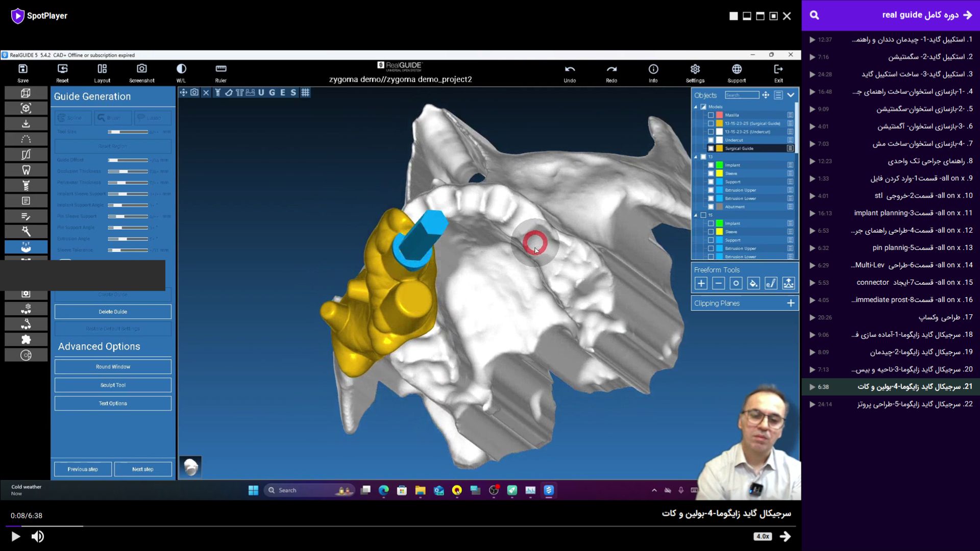Open lesson 22 in the course playlist
This screenshot has height=551, width=980.
tap(891, 404)
